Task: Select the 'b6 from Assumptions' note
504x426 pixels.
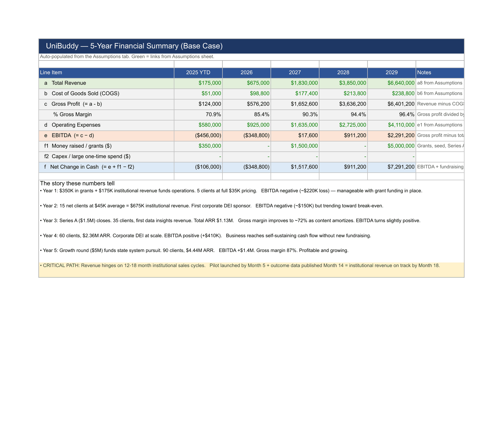Action: pos(440,94)
